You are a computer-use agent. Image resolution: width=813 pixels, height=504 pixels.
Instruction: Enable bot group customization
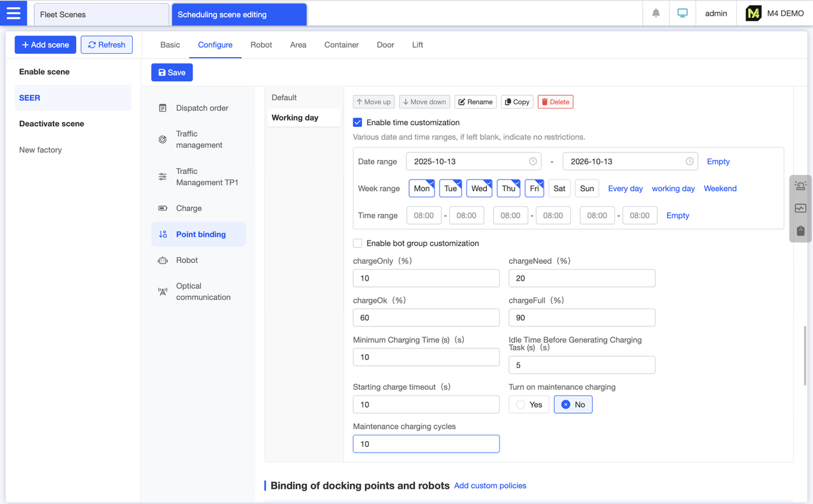point(358,243)
